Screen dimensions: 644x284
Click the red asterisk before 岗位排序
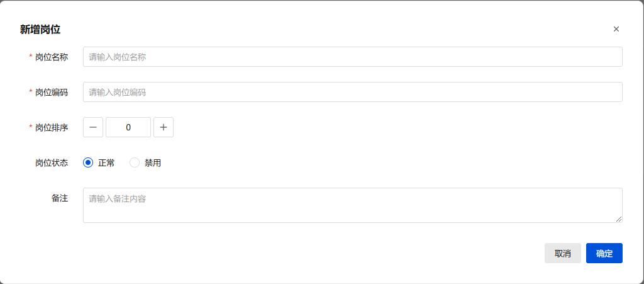(x=31, y=127)
